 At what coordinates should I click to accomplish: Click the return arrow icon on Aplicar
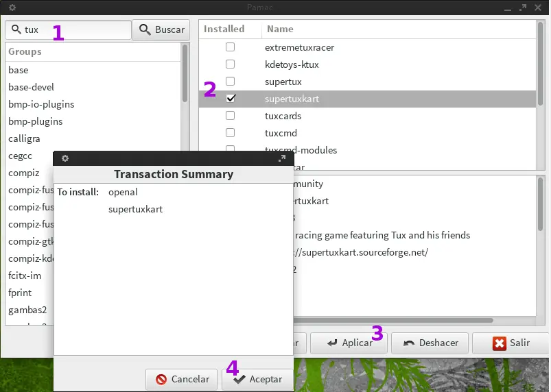[332, 343]
